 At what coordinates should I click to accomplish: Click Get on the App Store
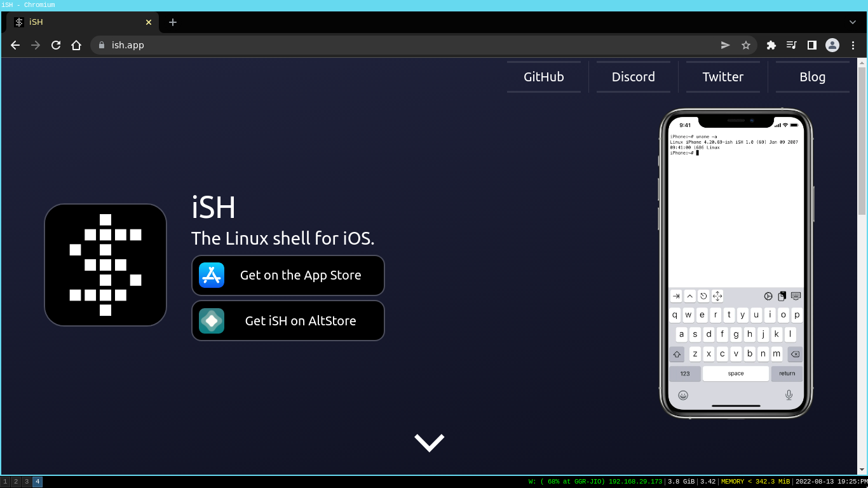pyautogui.click(x=287, y=275)
